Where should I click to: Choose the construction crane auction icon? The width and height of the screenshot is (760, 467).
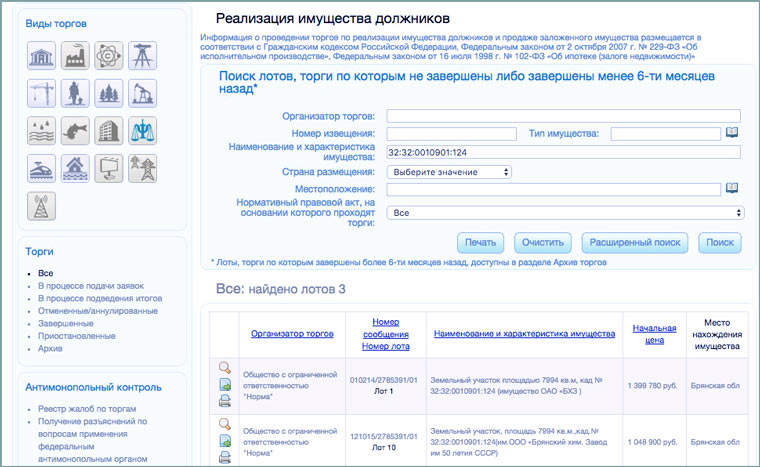[x=41, y=93]
